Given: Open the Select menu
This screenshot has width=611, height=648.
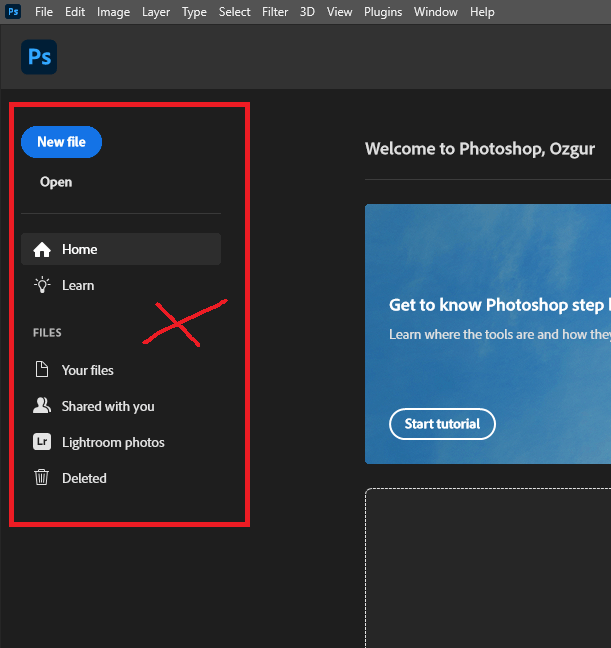Looking at the screenshot, I should [x=234, y=12].
